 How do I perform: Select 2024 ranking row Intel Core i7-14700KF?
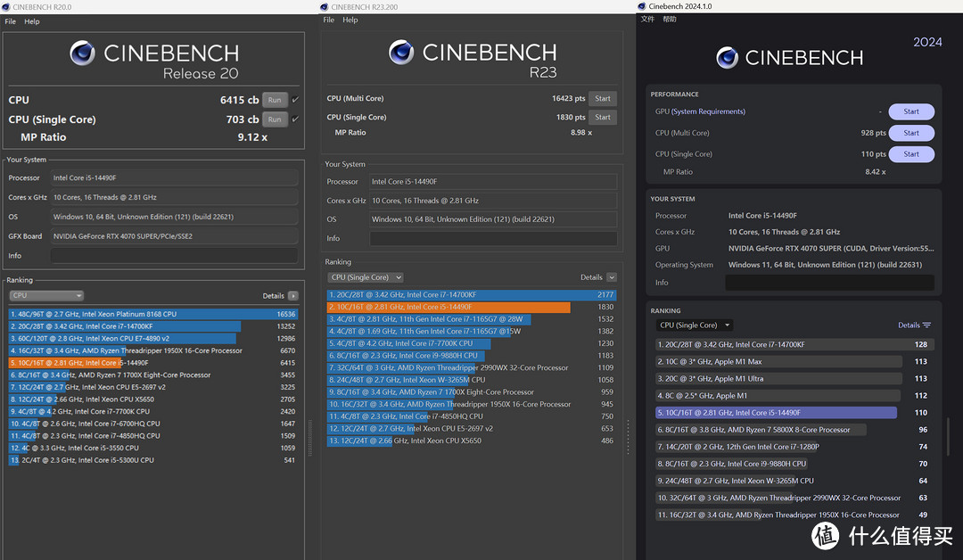[x=794, y=344]
